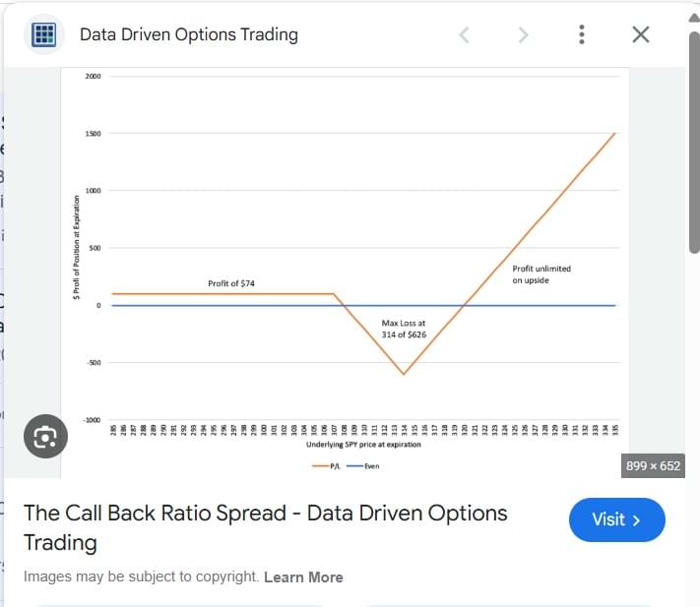Click the P/L legend entry in chart
700x607 pixels.
(x=326, y=466)
